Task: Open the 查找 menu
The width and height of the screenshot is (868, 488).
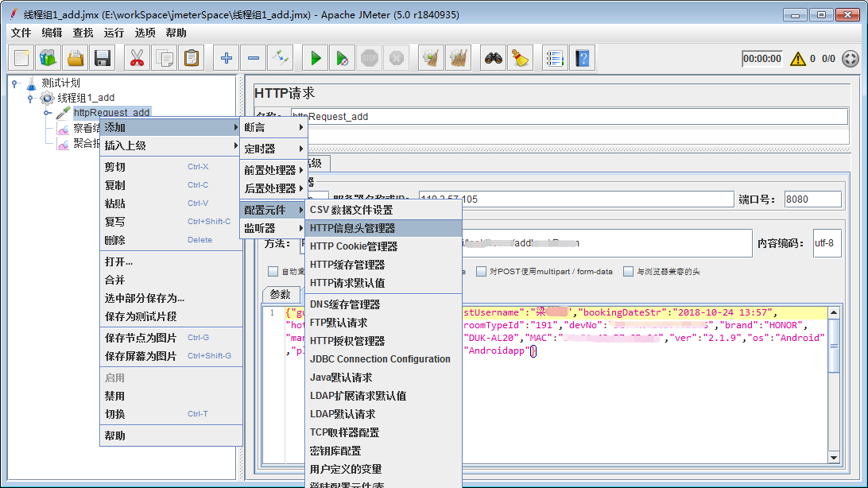Action: [x=83, y=33]
